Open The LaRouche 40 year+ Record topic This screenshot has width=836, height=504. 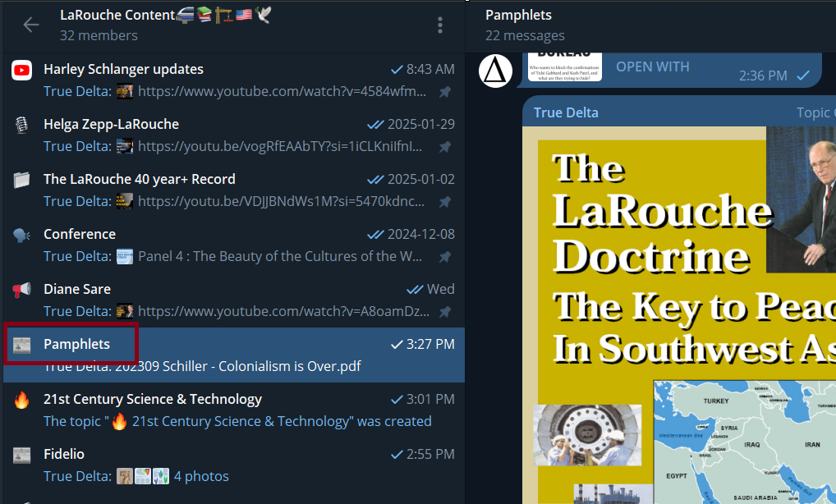pyautogui.click(x=234, y=190)
